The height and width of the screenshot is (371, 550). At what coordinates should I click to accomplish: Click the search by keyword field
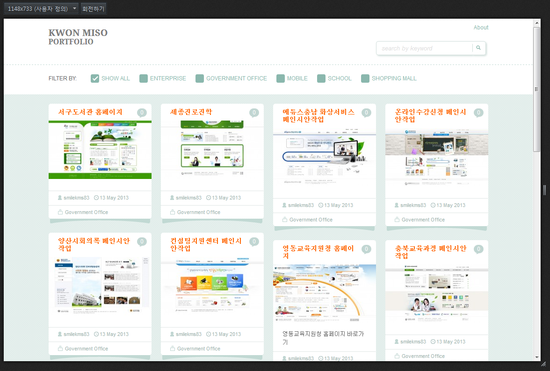point(424,48)
